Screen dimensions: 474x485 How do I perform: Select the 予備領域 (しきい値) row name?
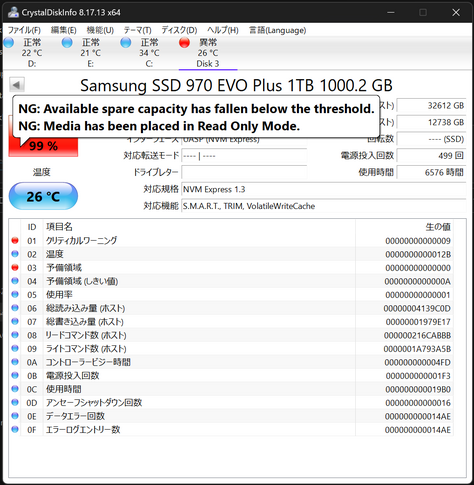click(x=82, y=281)
